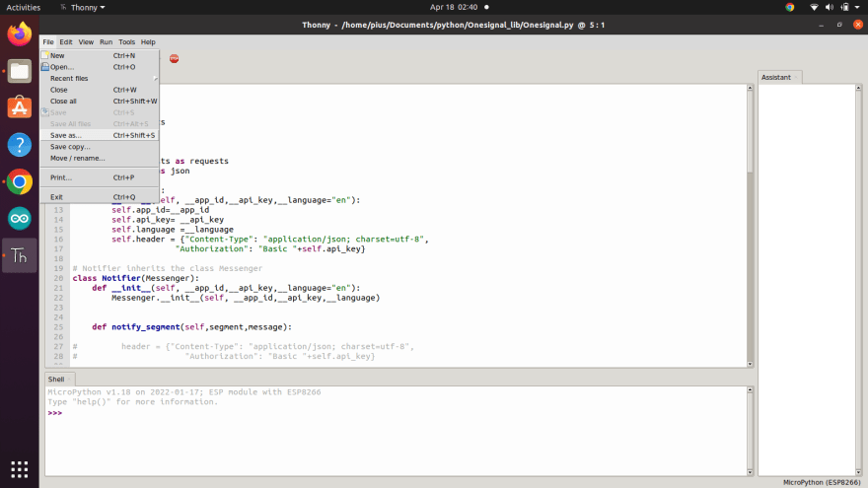Launch Ubuntu Software from the dock
This screenshot has height=488, width=868.
[x=20, y=107]
